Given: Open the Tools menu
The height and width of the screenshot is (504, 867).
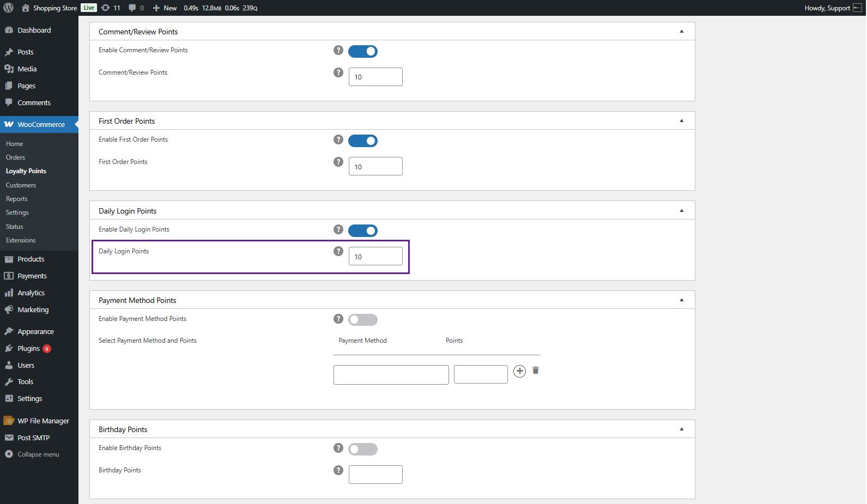Looking at the screenshot, I should (x=25, y=382).
